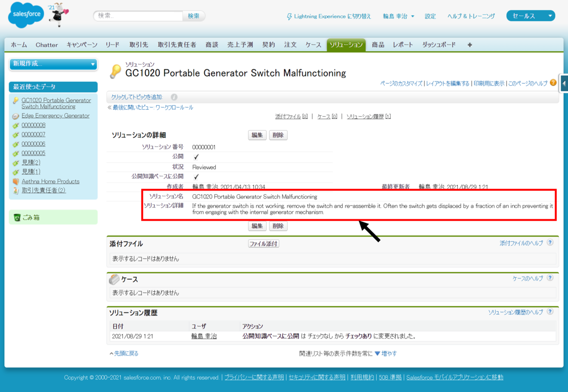Screen dimensions: 568x392
Task: Click the ファイル添付 button
Action: coord(264,244)
